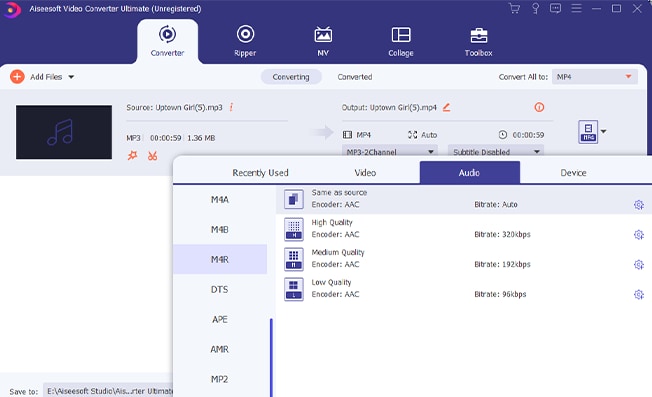Select MP2 format in list
This screenshot has height=397, width=652.
pyautogui.click(x=220, y=379)
